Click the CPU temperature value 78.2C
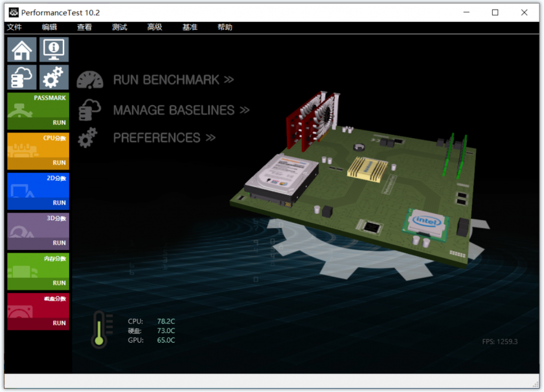This screenshot has width=544, height=392. tap(166, 321)
